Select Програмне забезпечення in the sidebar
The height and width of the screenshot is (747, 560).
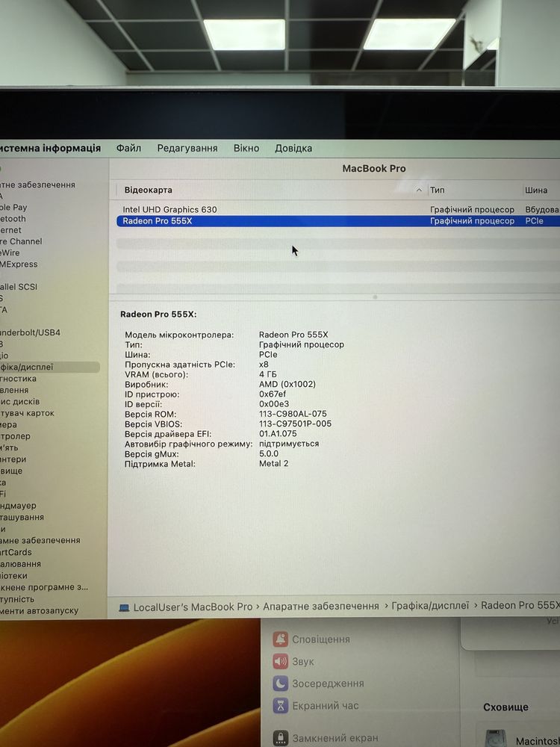40,540
